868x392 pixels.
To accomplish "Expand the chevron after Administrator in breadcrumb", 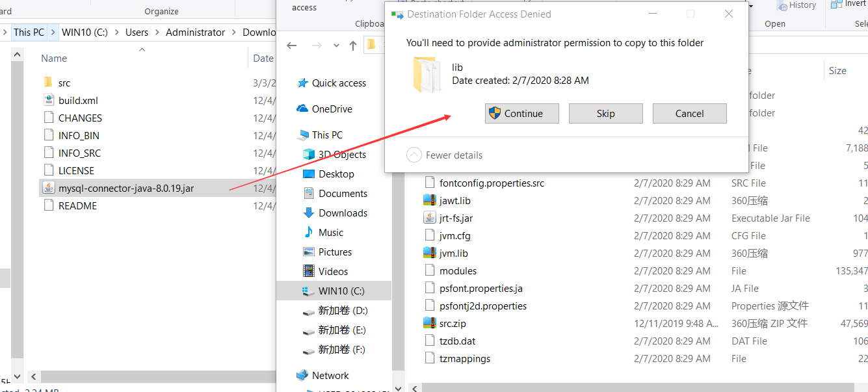I will [234, 33].
